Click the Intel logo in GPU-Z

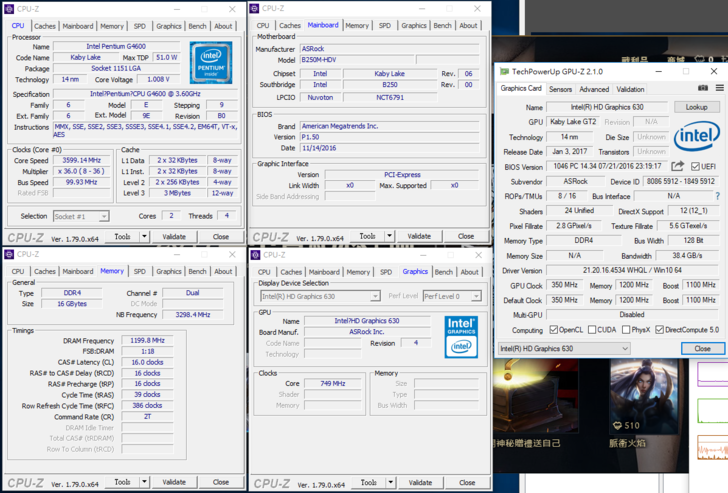pos(696,136)
